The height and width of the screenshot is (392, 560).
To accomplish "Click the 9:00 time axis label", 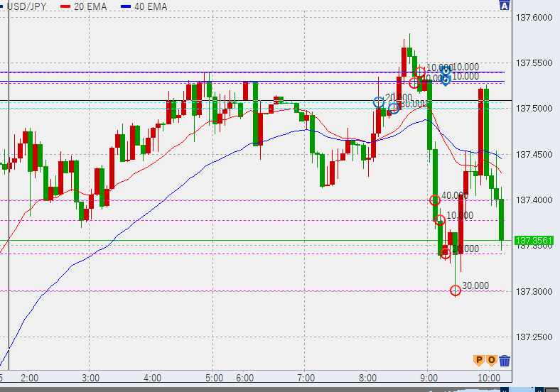I will tap(428, 378).
